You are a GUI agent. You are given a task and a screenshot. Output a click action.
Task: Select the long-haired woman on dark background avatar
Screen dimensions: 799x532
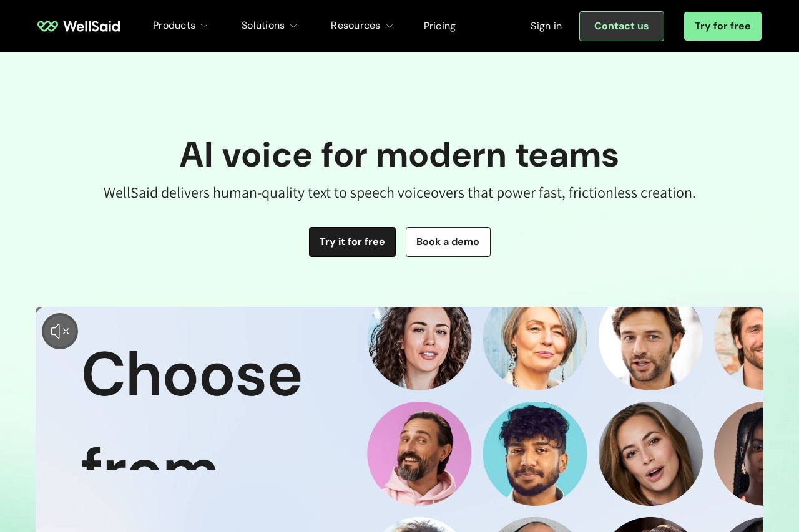(x=650, y=453)
